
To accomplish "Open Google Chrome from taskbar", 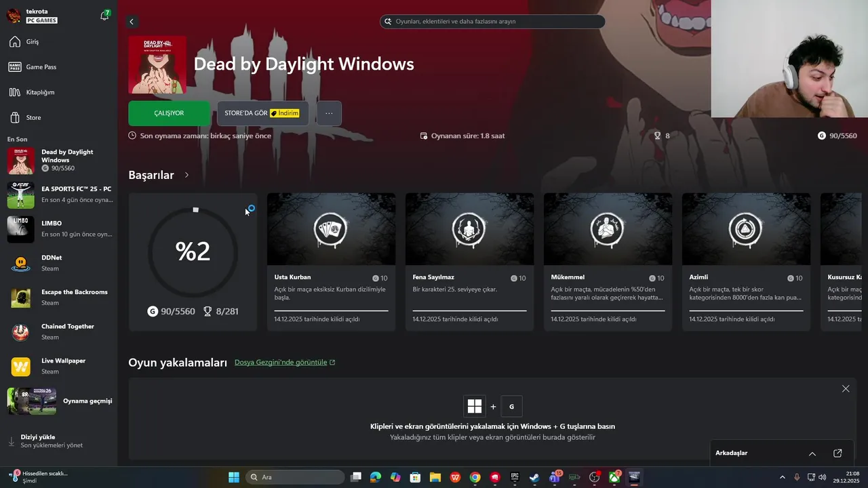I will (475, 477).
